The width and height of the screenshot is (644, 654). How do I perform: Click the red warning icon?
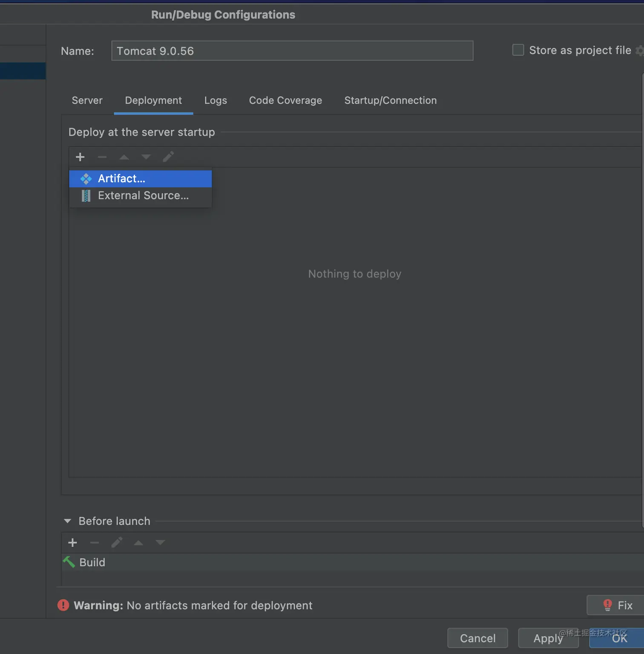pyautogui.click(x=63, y=605)
